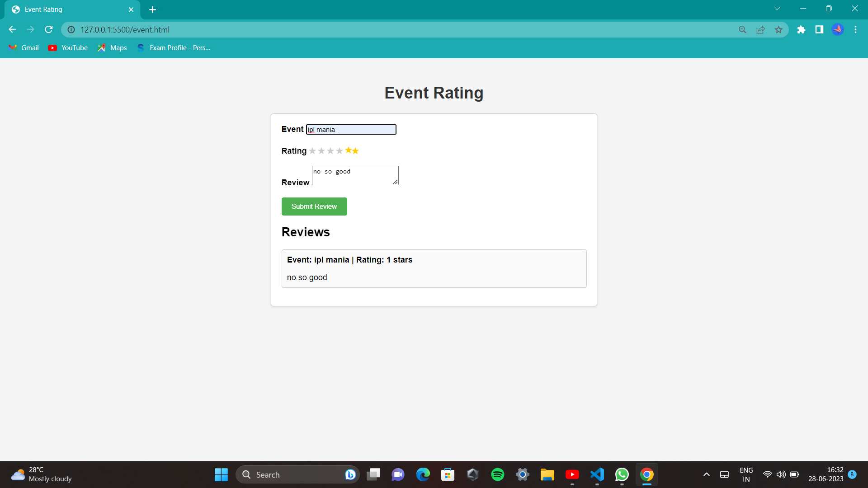Select the third grey rating star
The width and height of the screenshot is (868, 488).
point(330,151)
